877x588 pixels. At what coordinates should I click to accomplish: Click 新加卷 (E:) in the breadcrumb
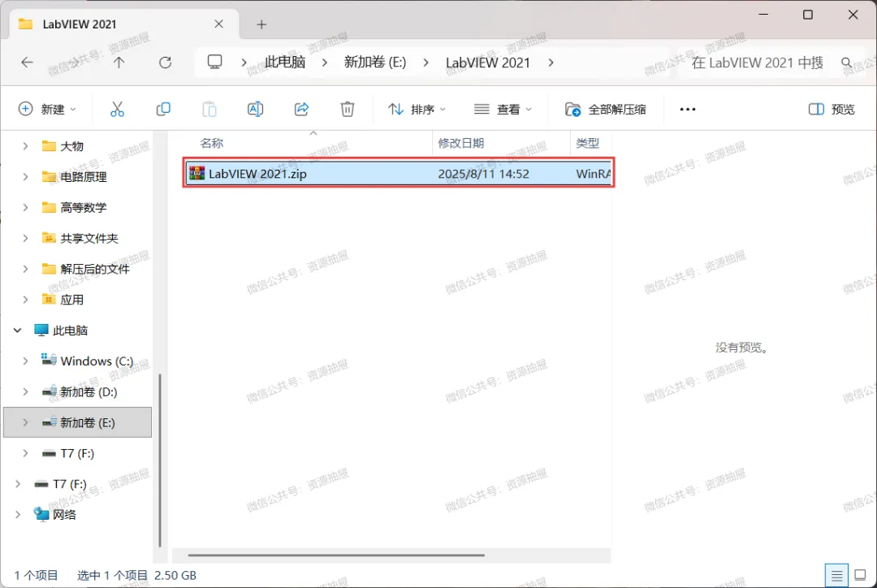tap(375, 62)
